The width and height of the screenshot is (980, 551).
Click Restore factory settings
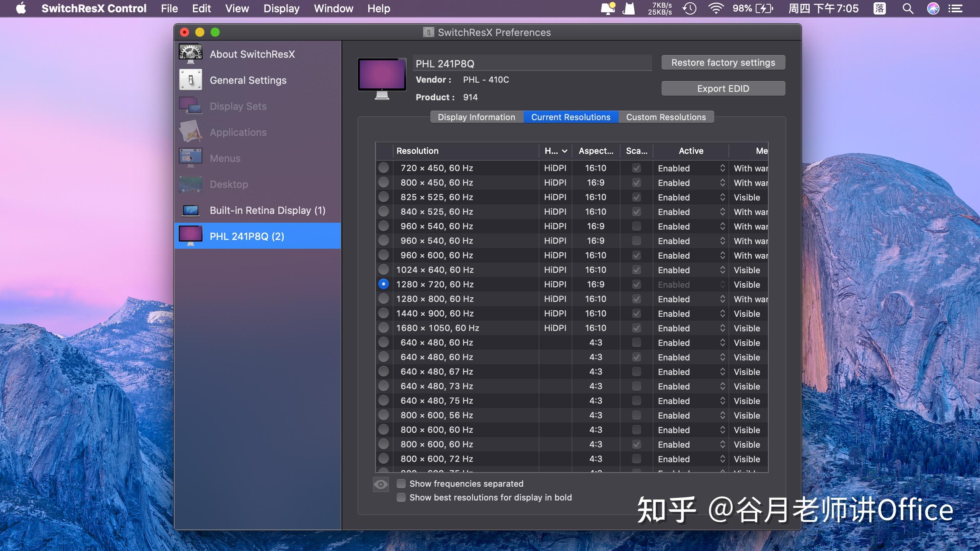coord(723,62)
